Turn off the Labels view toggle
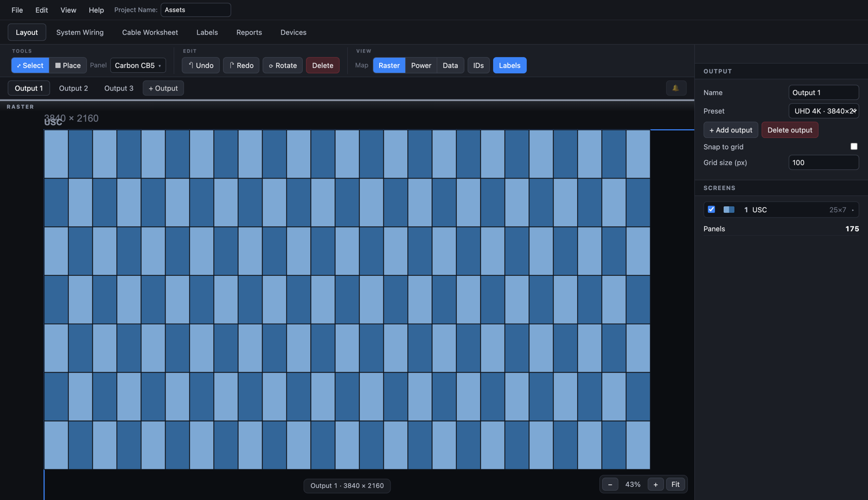Image resolution: width=868 pixels, height=500 pixels. (x=509, y=65)
